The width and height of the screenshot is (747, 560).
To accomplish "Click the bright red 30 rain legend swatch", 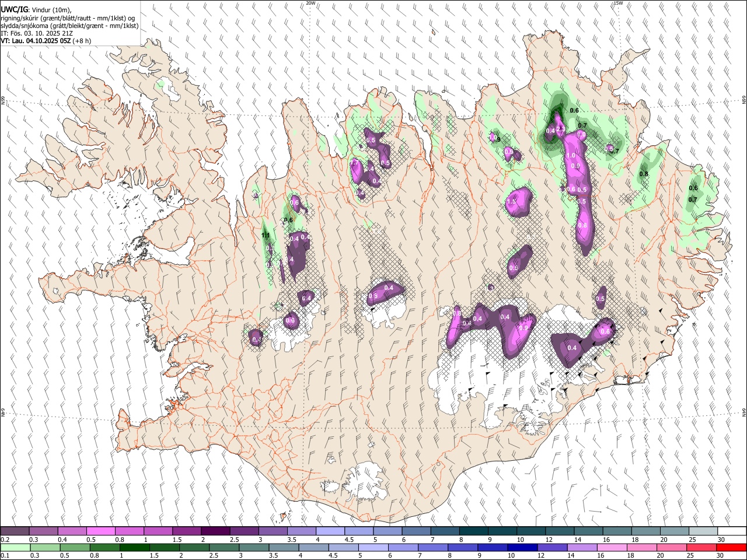I will pos(732,547).
